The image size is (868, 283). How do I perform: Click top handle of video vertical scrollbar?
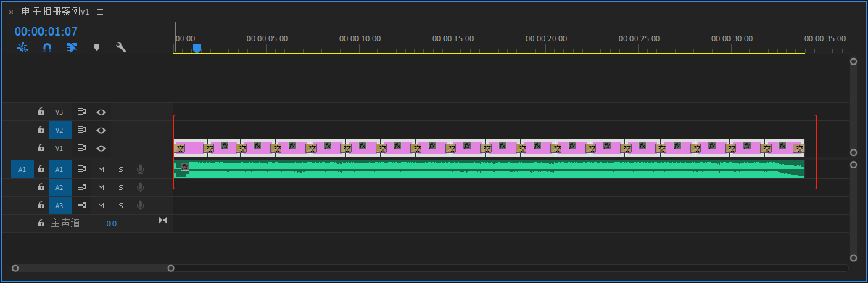point(853,62)
